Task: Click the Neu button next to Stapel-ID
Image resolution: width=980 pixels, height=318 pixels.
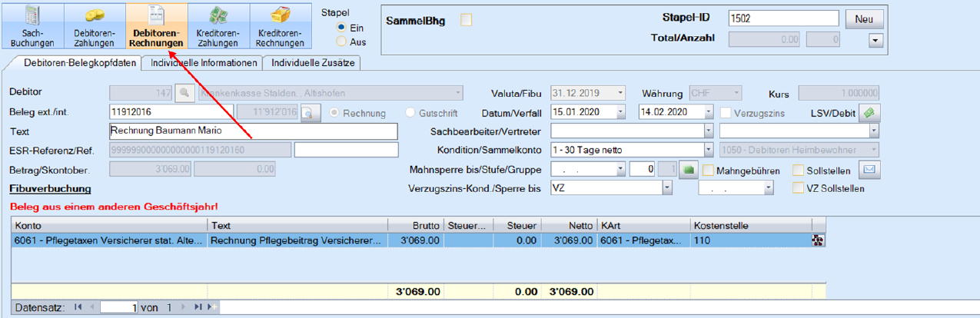Action: [864, 19]
